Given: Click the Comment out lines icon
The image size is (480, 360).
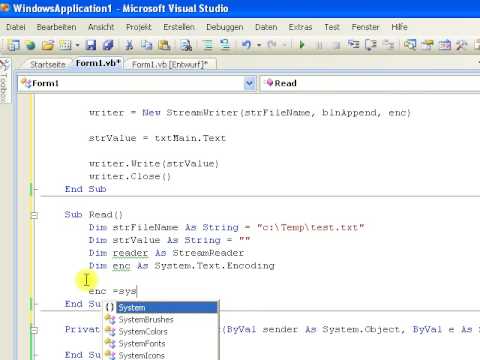Looking at the screenshot, I should [x=208, y=45].
